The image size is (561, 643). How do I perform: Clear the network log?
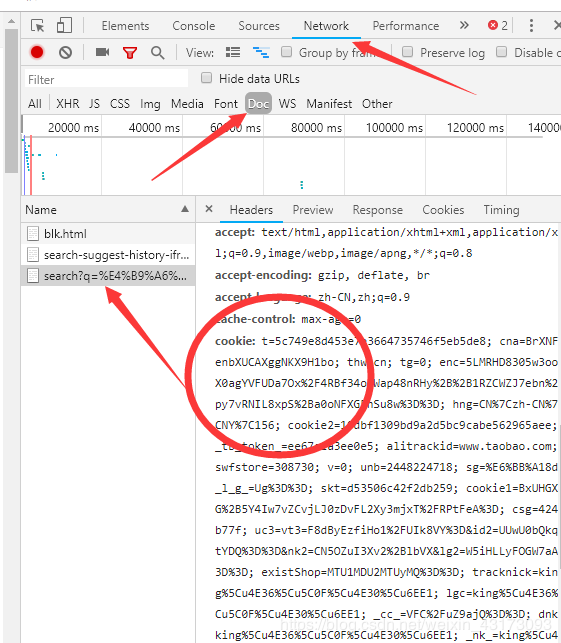[65, 52]
